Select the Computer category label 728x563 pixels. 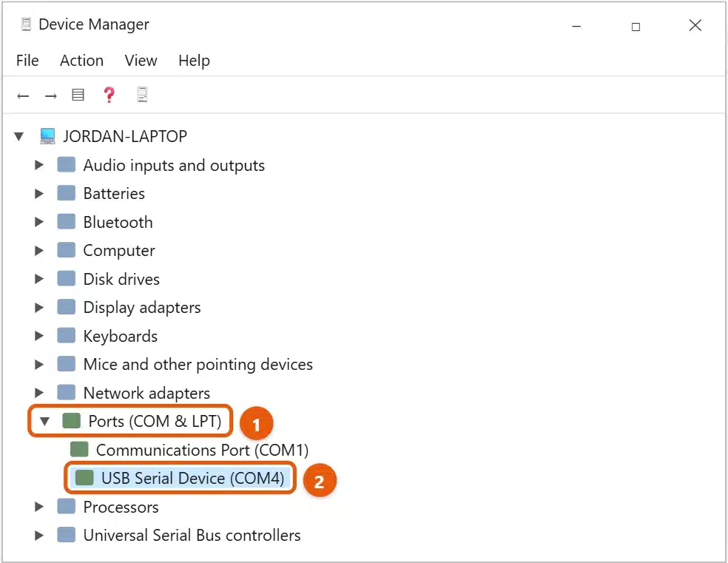pyautogui.click(x=119, y=251)
